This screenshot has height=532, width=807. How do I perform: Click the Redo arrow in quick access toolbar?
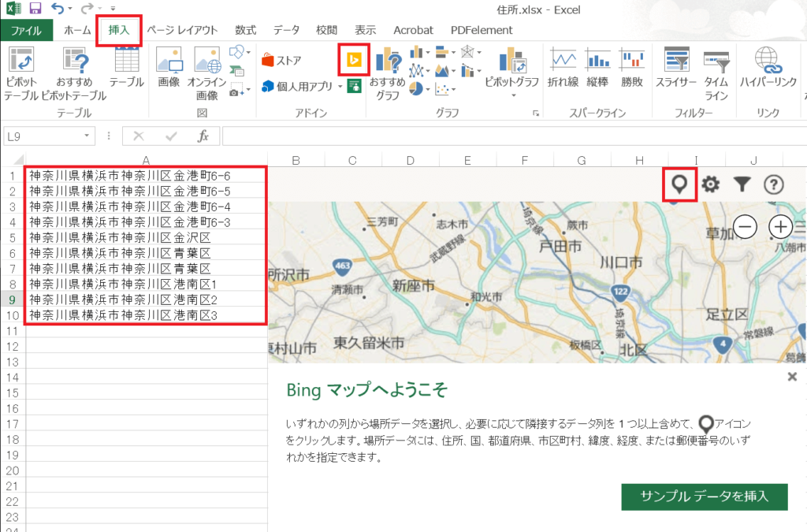click(x=87, y=8)
